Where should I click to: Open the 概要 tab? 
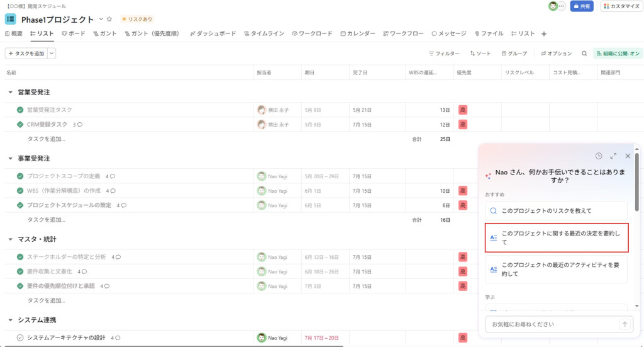coord(14,33)
